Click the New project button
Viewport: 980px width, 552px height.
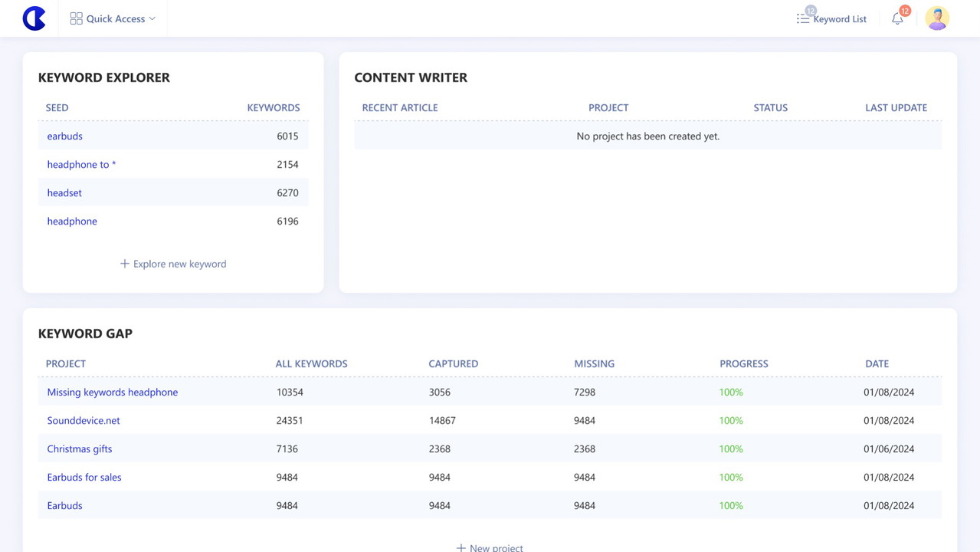point(496,547)
